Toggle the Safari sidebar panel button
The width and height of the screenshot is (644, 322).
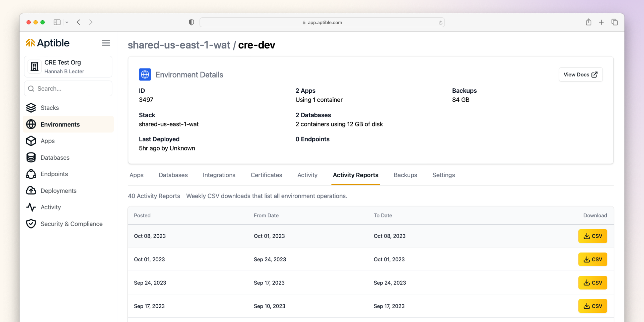click(x=57, y=22)
